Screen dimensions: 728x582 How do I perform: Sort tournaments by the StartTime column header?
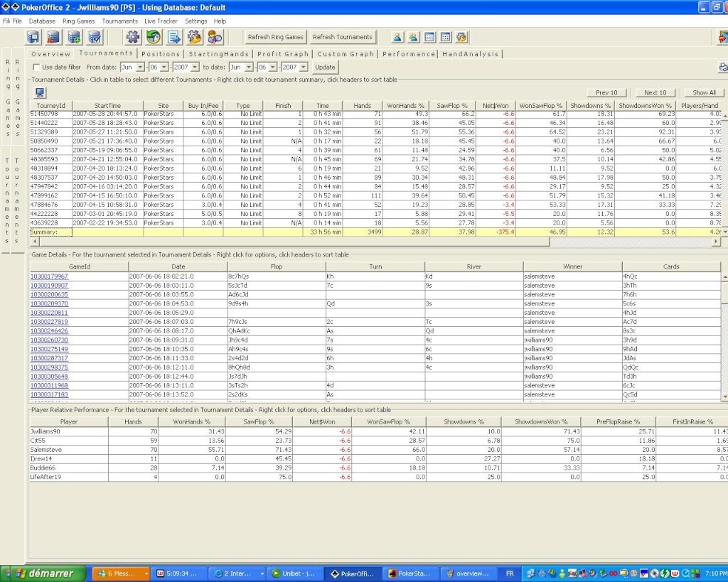108,106
